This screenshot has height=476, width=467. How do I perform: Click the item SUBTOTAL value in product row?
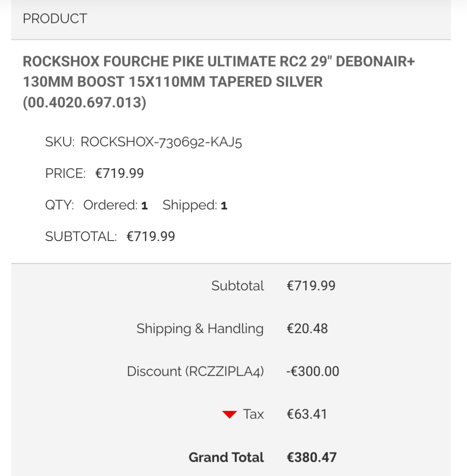pyautogui.click(x=151, y=236)
